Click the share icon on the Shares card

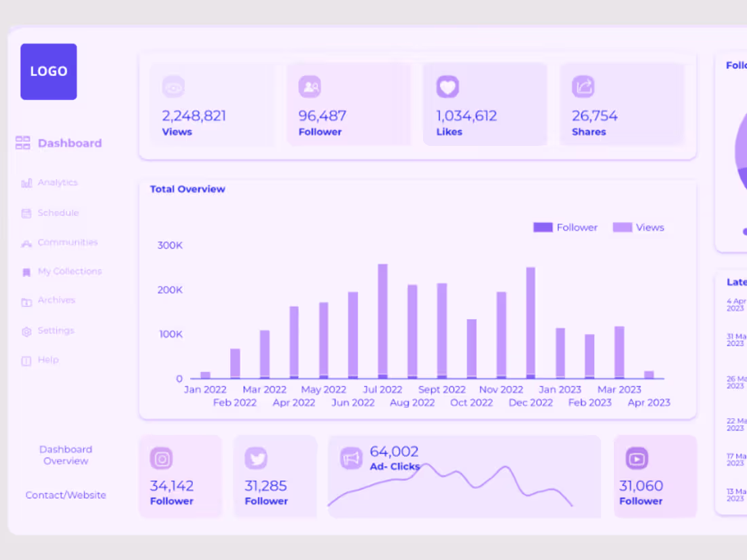click(584, 86)
